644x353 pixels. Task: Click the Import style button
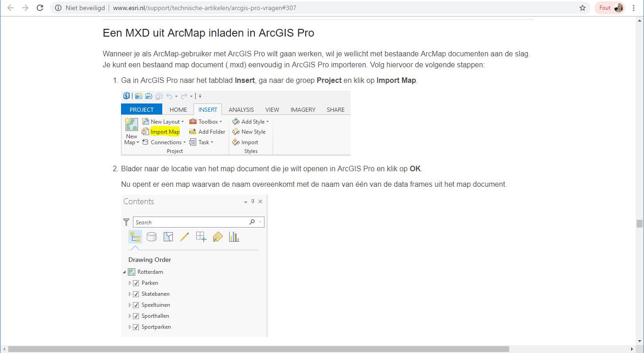coord(245,142)
